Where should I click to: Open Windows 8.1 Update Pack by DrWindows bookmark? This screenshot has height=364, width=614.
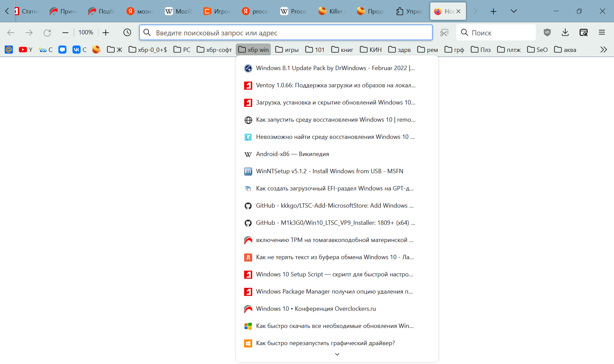[x=337, y=68]
